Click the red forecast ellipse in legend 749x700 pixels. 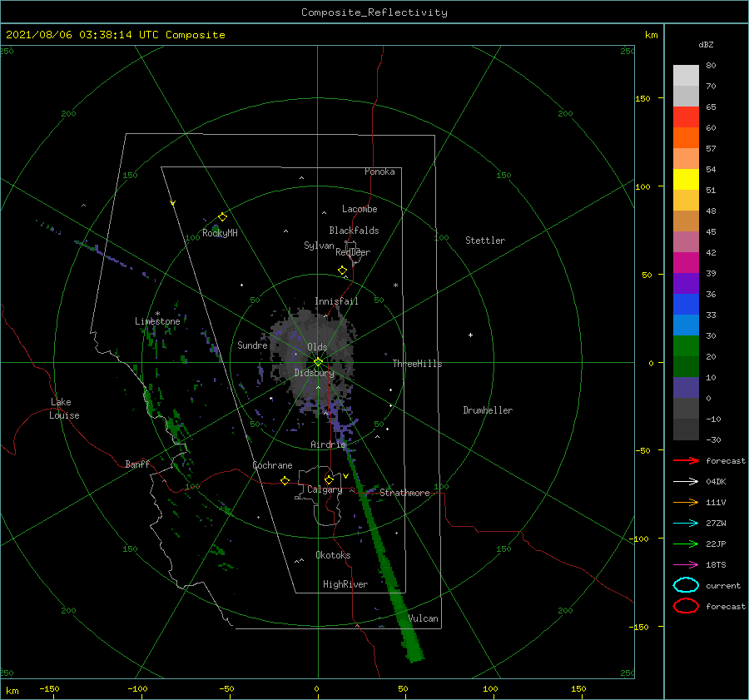click(x=686, y=606)
